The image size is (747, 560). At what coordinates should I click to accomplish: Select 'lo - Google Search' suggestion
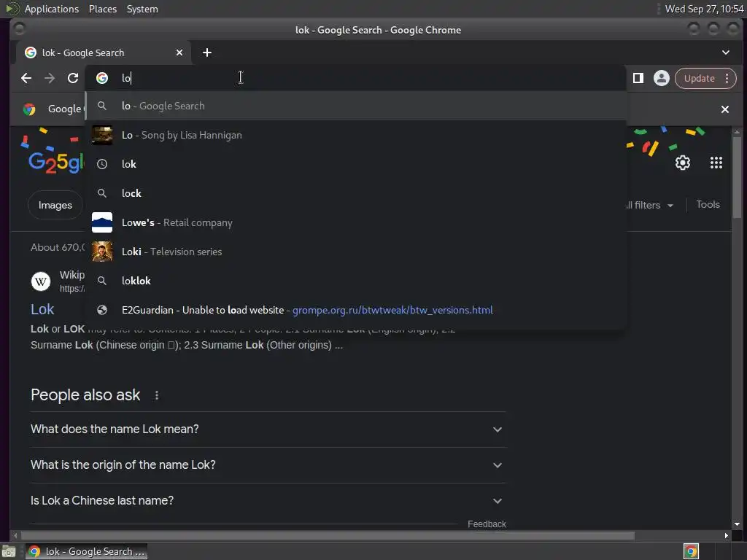click(x=356, y=106)
